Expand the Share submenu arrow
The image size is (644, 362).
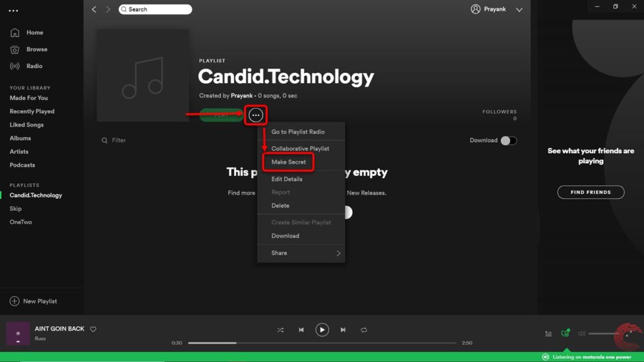[338, 253]
